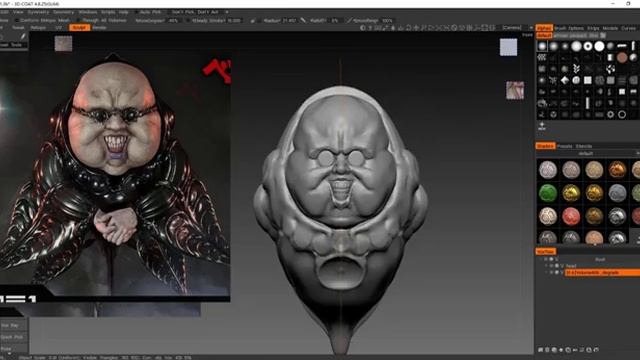Click the Steady Stroke value field
This screenshot has width=640, height=360.
point(234,20)
